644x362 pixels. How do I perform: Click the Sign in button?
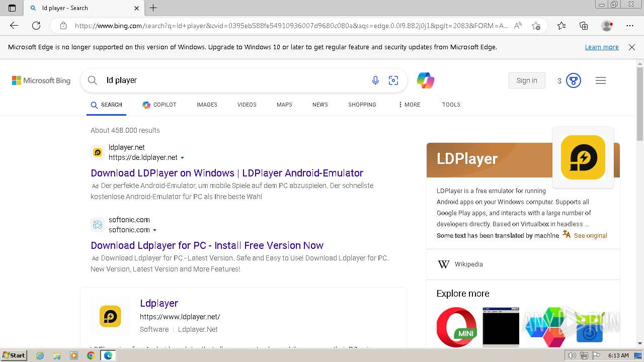pyautogui.click(x=527, y=80)
